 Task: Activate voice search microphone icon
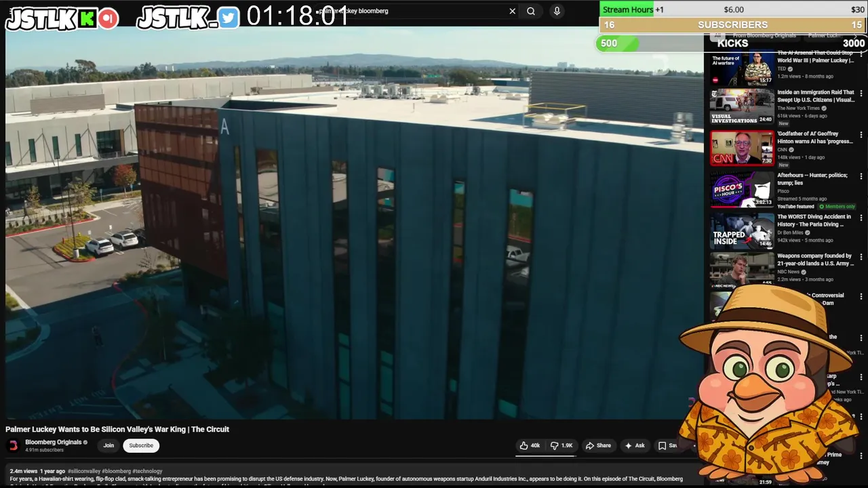tap(557, 11)
